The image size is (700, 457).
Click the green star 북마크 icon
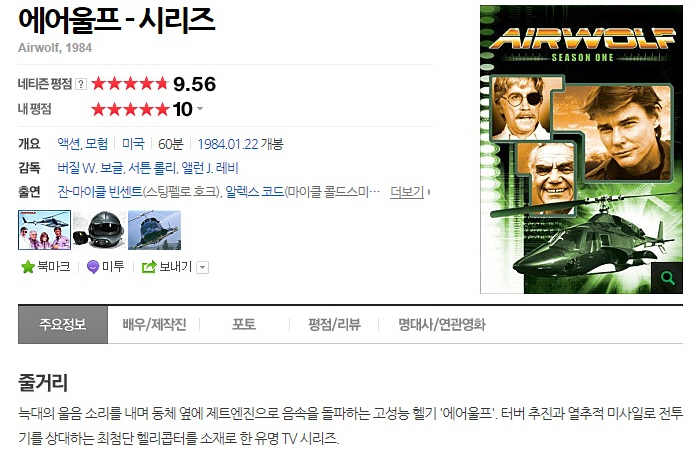[x=28, y=267]
